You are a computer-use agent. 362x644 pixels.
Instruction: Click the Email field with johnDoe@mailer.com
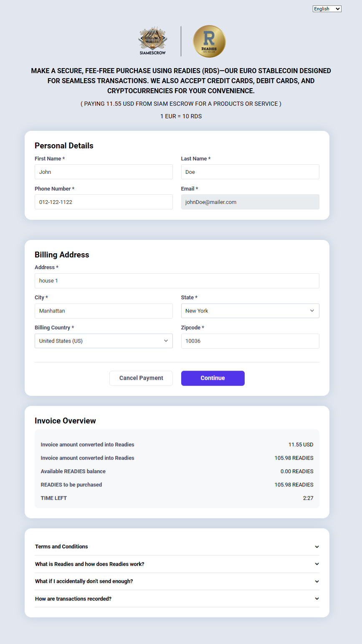[250, 202]
